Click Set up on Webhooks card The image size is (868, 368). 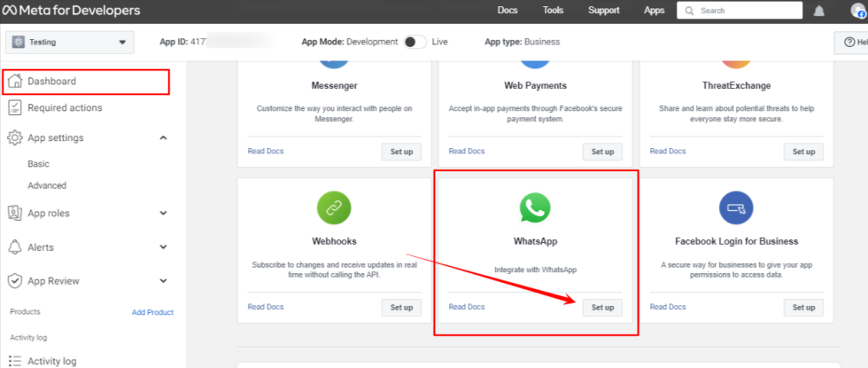[401, 308]
